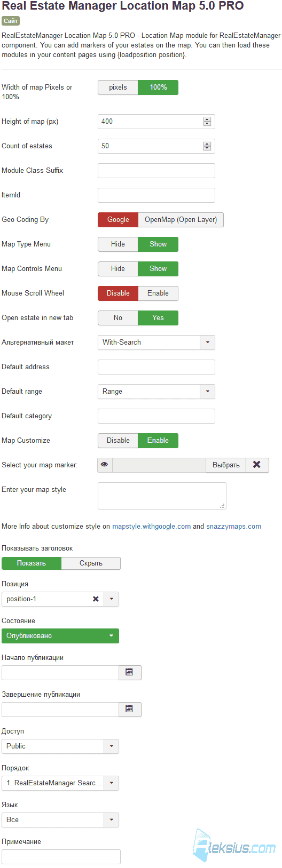This screenshot has width=282, height=868.
Task: Select Показать for module title
Action: point(32,563)
